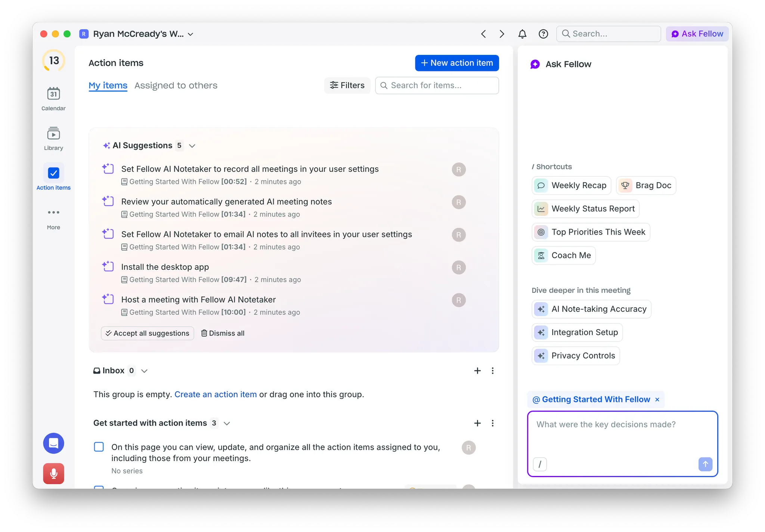765x532 pixels.
Task: Select the My items tab
Action: point(108,86)
